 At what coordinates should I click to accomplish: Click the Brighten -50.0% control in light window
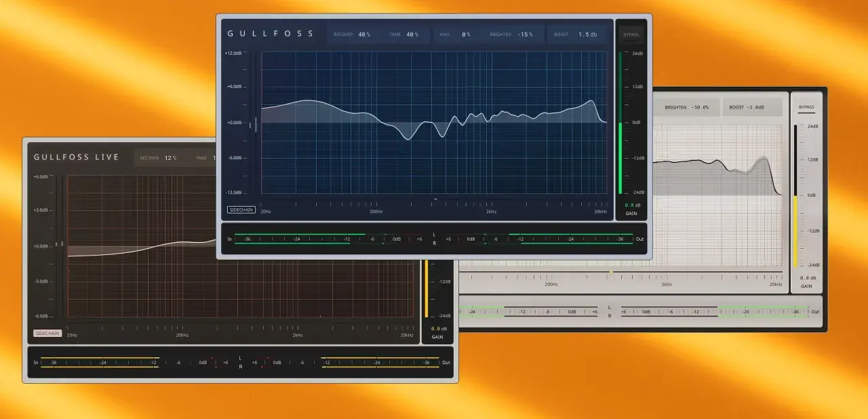pos(686,107)
